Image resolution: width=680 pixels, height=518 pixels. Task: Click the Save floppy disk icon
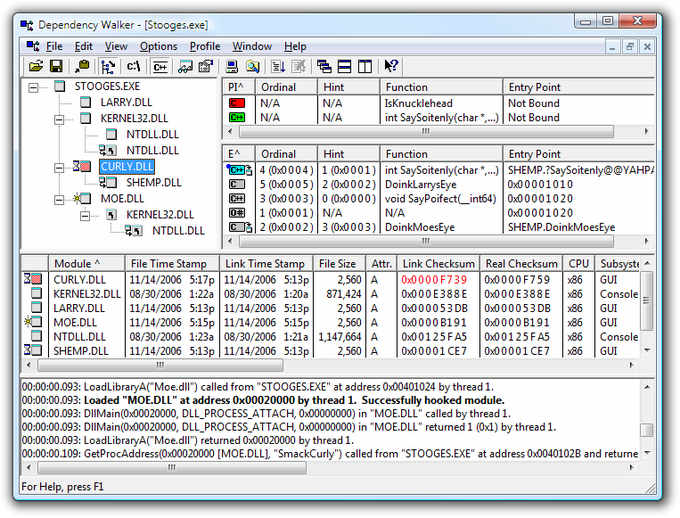click(56, 66)
